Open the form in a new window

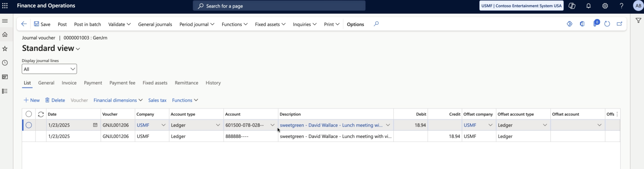(619, 24)
